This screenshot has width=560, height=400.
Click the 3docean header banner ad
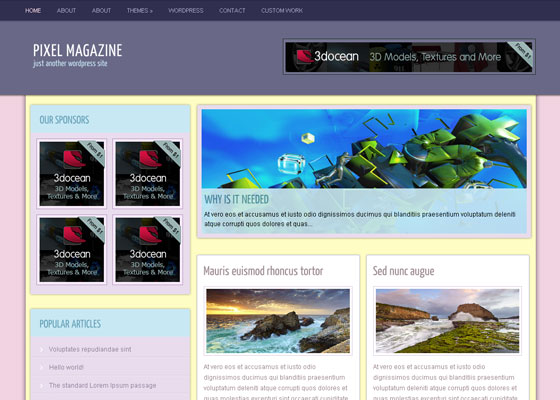coord(409,57)
